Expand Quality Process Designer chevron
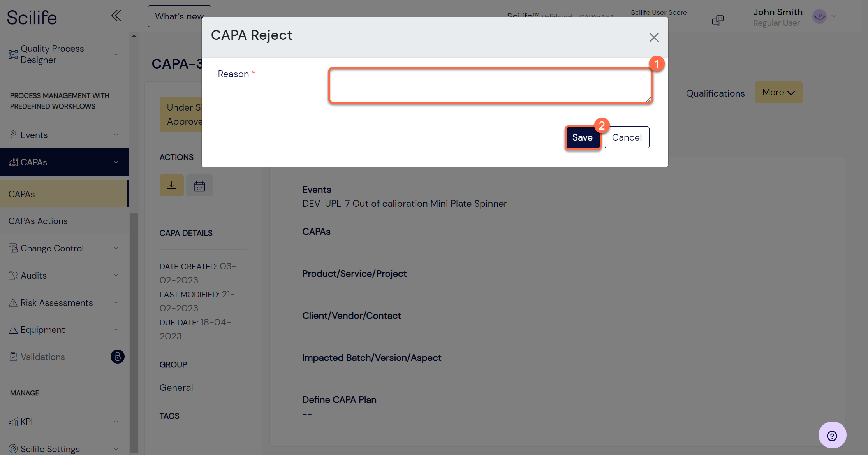The image size is (868, 455). click(116, 54)
